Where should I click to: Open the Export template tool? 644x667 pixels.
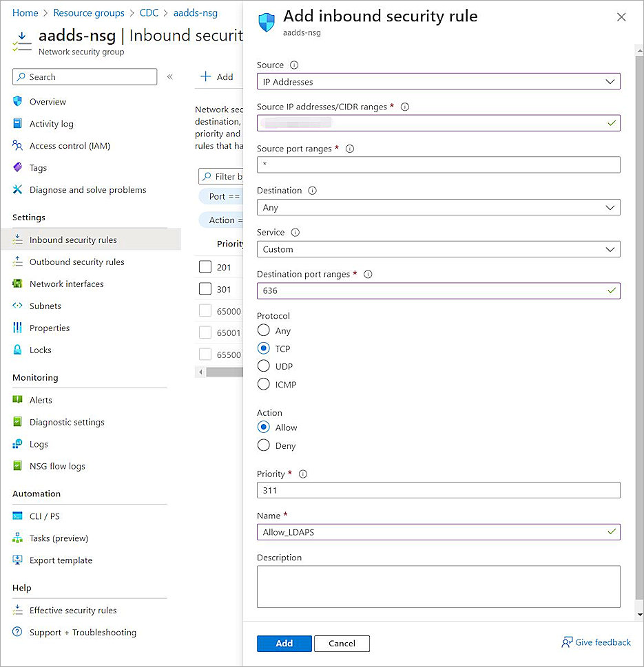pyautogui.click(x=61, y=560)
